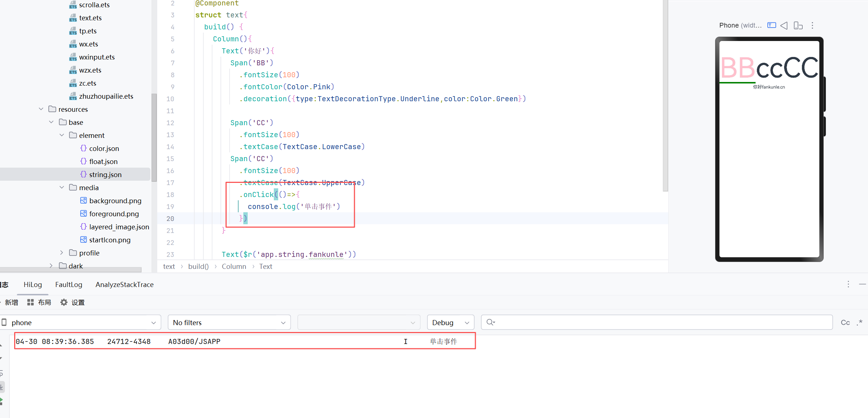
Task: Open the No filters dropdown
Action: [229, 323]
